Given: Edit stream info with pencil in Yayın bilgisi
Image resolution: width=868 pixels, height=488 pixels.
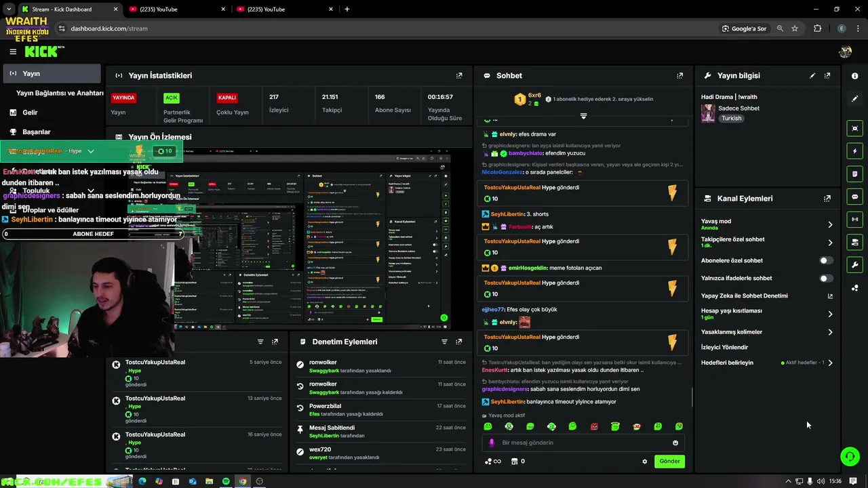Looking at the screenshot, I should click(812, 76).
